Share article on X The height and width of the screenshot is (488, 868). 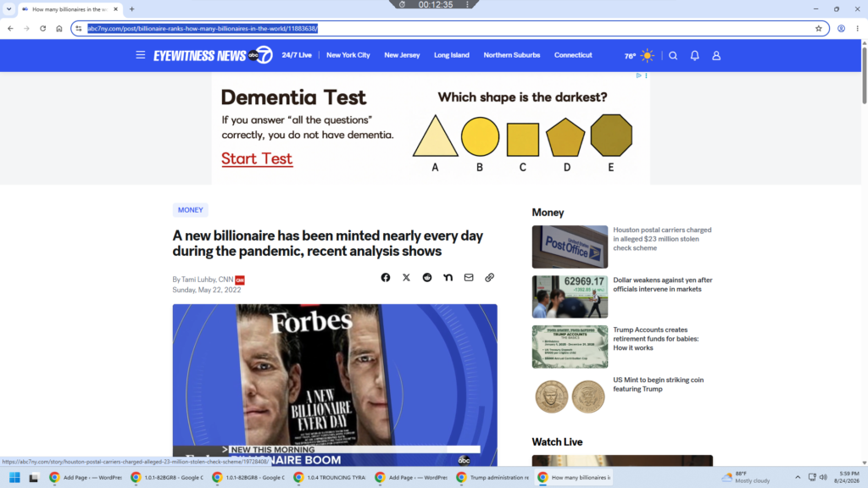tap(406, 278)
